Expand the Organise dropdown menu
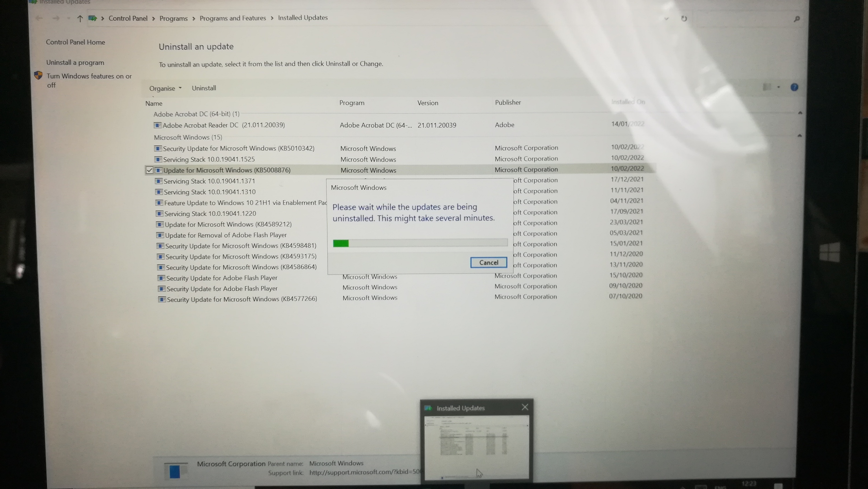The image size is (868, 489). coord(165,88)
